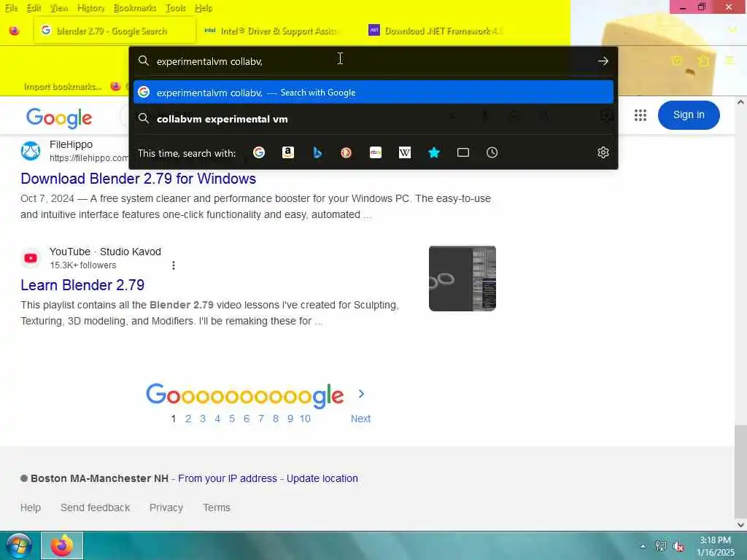
Task: Click the network icon in system tray
Action: coord(661,546)
